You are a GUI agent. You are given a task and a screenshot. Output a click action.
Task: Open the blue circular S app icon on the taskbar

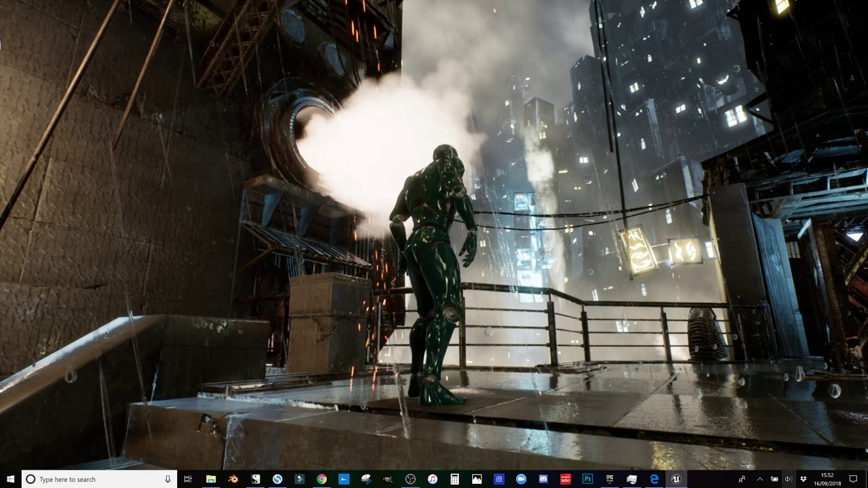277,479
